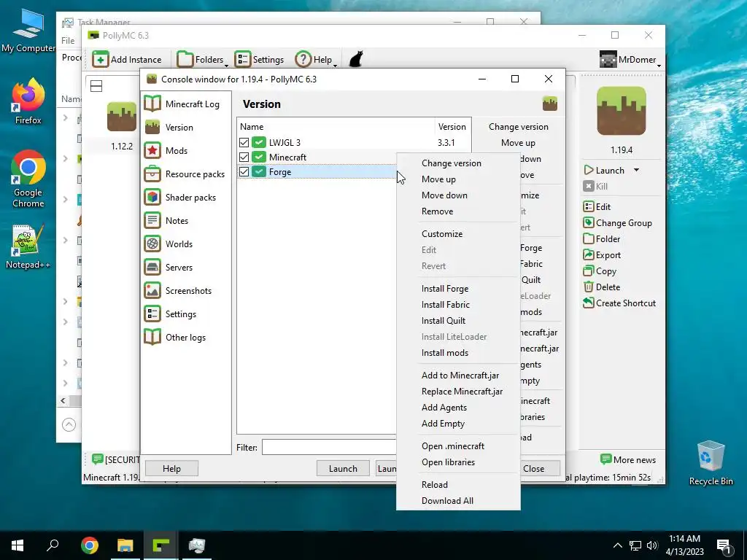Open the MrDomer account dropdown
The width and height of the screenshot is (747, 560).
tap(630, 60)
